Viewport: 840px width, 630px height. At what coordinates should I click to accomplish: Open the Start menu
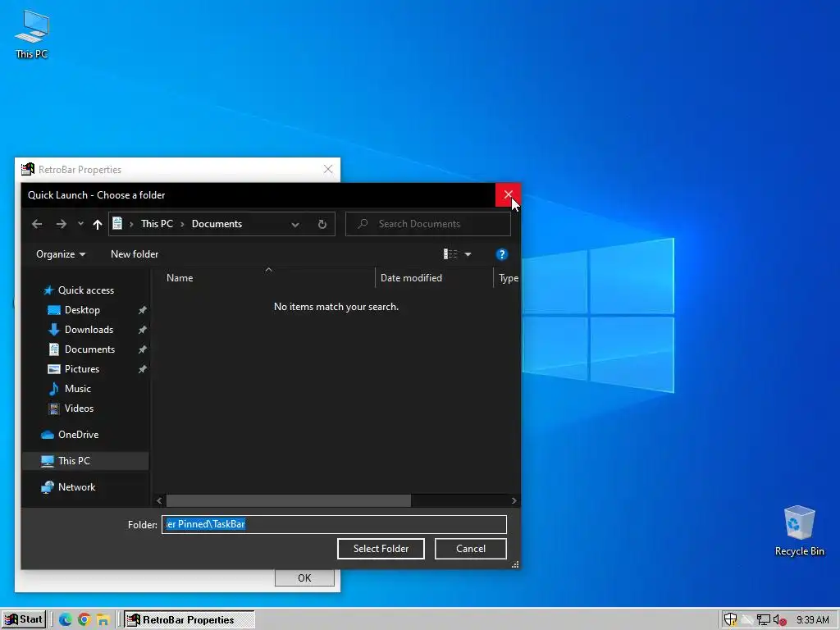coord(24,620)
